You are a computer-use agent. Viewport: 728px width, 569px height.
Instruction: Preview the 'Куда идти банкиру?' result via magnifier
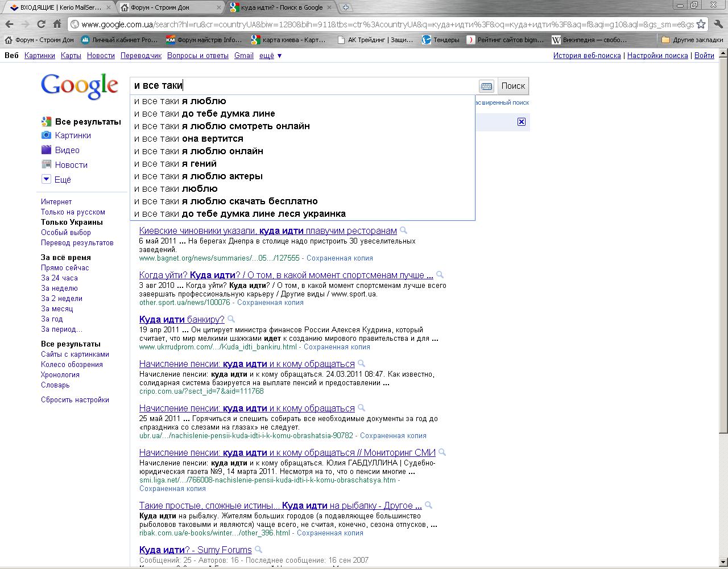tap(231, 319)
